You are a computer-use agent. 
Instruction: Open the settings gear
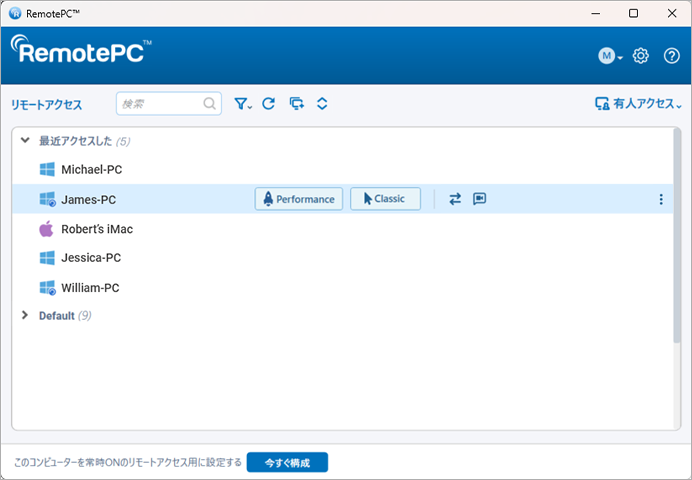tap(641, 56)
